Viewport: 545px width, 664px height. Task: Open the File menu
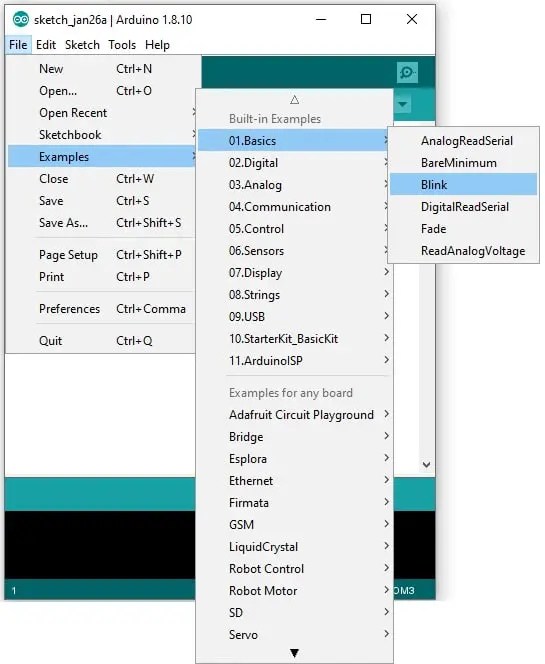(x=18, y=44)
